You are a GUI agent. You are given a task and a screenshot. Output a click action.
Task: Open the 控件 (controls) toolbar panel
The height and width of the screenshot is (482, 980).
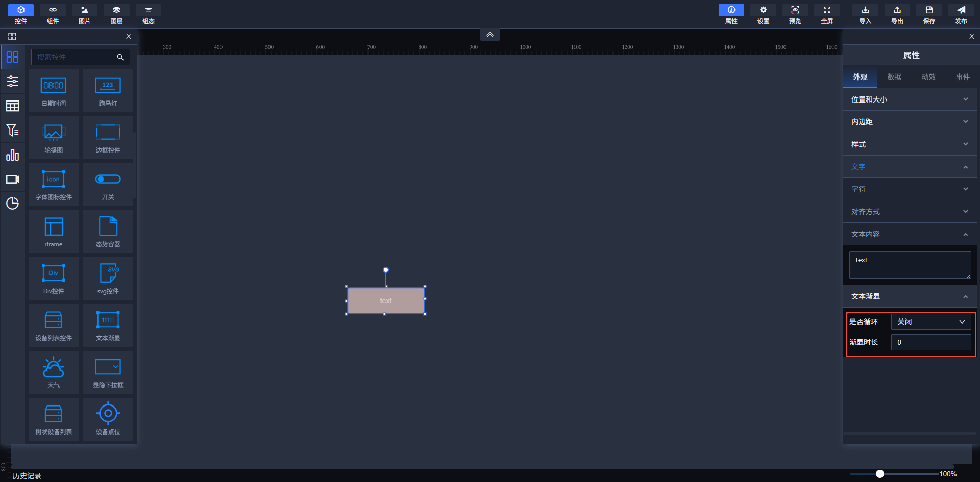tap(21, 14)
